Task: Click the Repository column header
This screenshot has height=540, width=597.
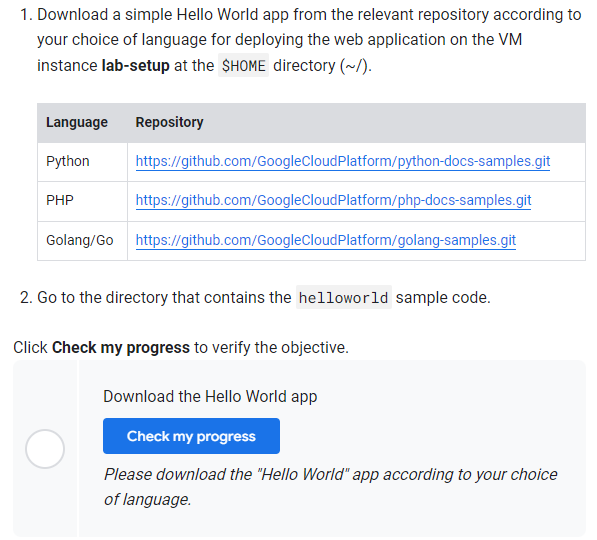Action: click(x=169, y=122)
